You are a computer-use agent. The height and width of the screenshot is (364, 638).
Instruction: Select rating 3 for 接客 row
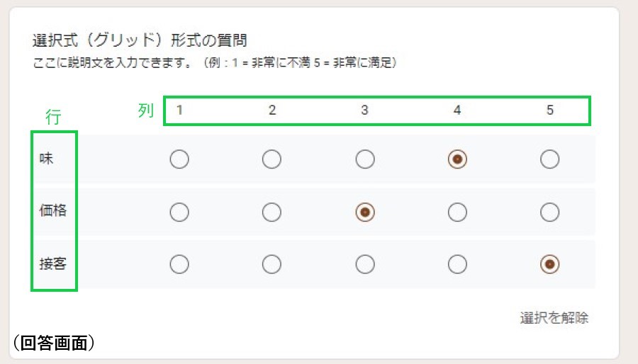coord(364,264)
